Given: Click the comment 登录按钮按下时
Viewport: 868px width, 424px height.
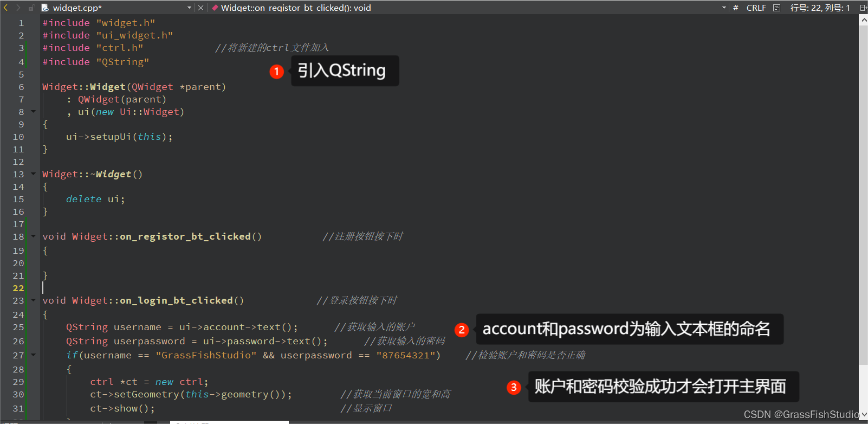Looking at the screenshot, I should [357, 300].
